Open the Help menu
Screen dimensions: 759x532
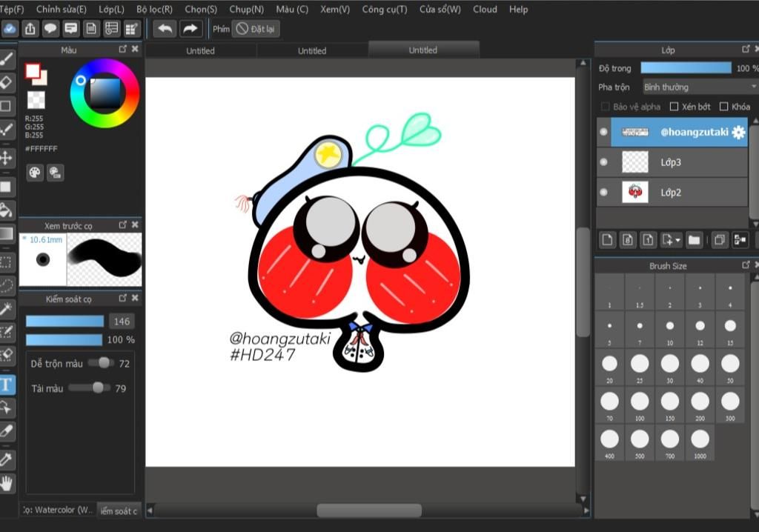(518, 9)
